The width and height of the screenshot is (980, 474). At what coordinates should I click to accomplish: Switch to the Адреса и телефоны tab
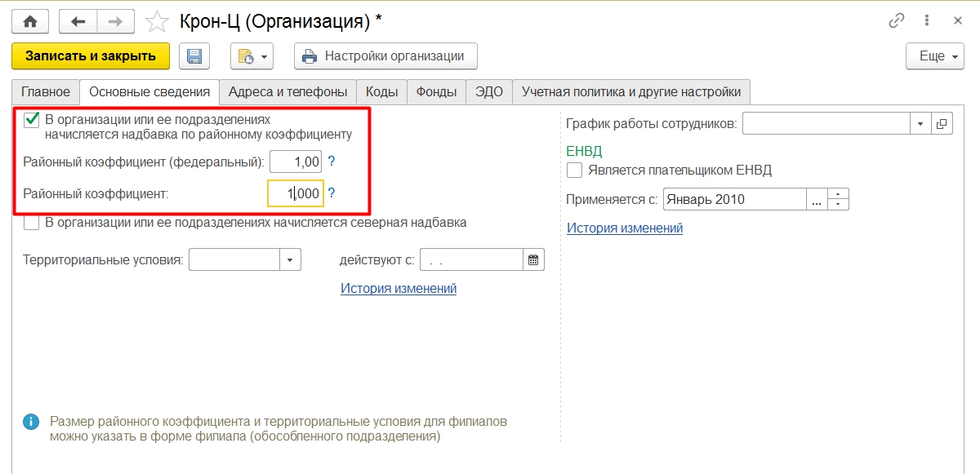[x=287, y=91]
